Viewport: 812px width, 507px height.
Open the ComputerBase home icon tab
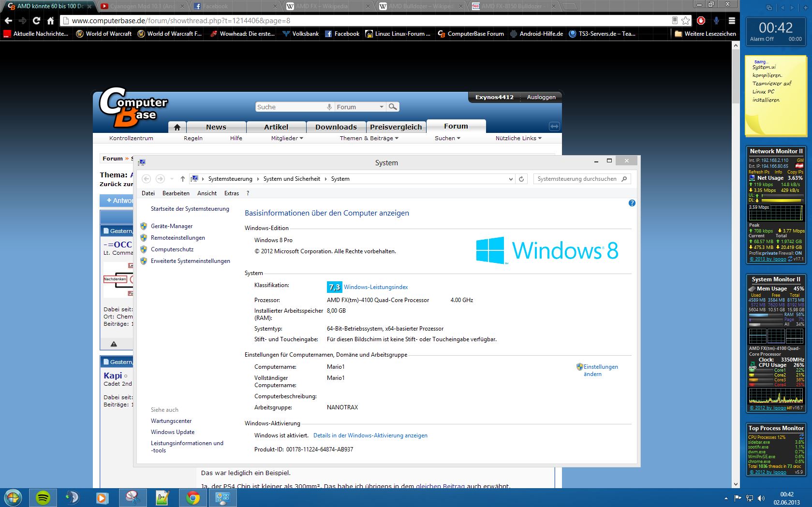click(x=177, y=127)
